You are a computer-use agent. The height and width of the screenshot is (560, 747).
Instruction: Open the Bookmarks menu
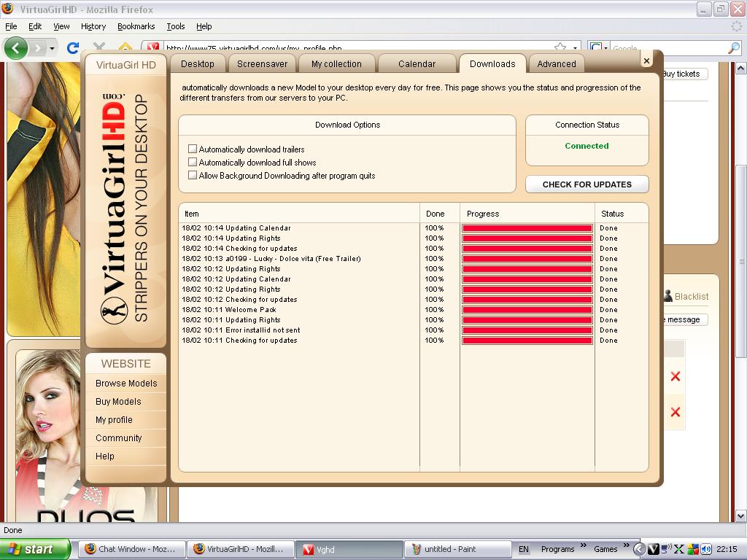136,26
